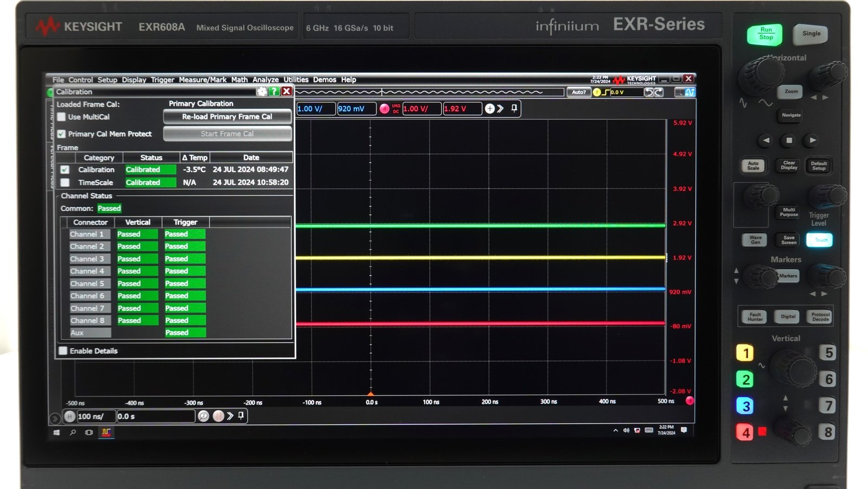The height and width of the screenshot is (489, 868).
Task: Expand the left side panel chevron
Action: click(54, 418)
